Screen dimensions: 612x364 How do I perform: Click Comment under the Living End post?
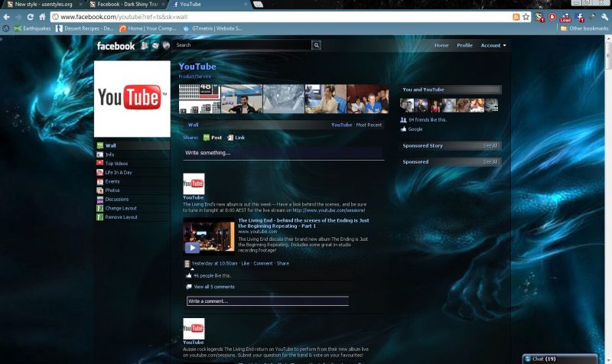[x=263, y=263]
